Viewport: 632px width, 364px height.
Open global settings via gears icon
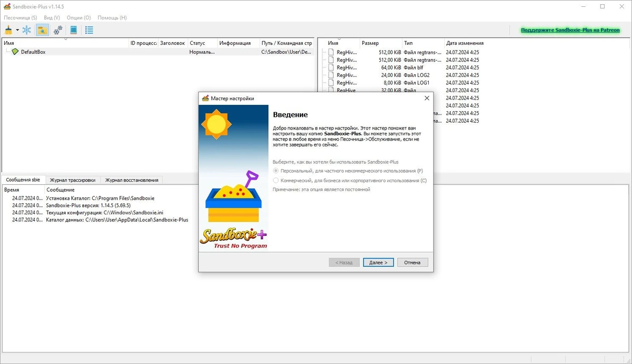pos(58,30)
